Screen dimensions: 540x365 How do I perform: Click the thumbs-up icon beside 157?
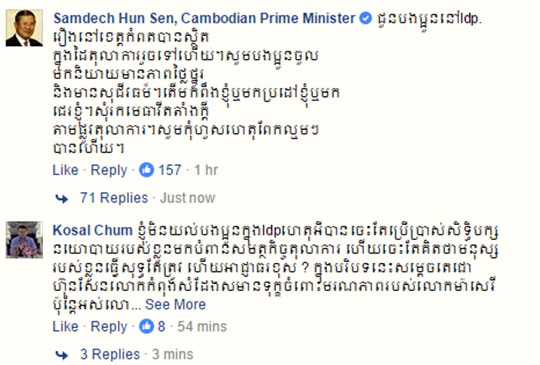point(146,170)
